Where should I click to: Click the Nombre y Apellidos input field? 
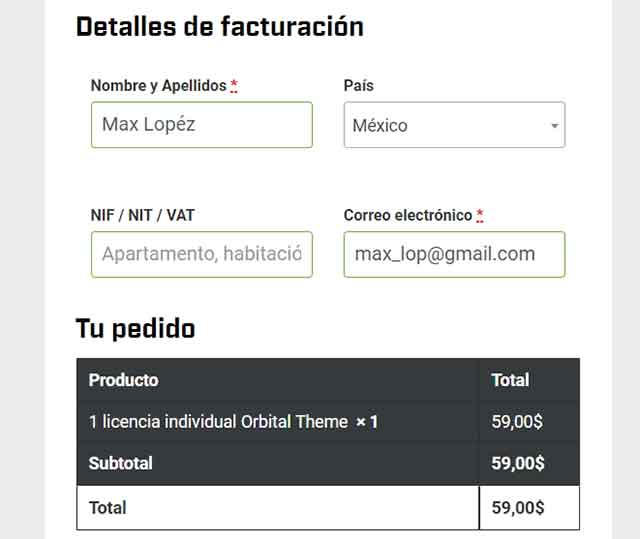tap(201, 125)
